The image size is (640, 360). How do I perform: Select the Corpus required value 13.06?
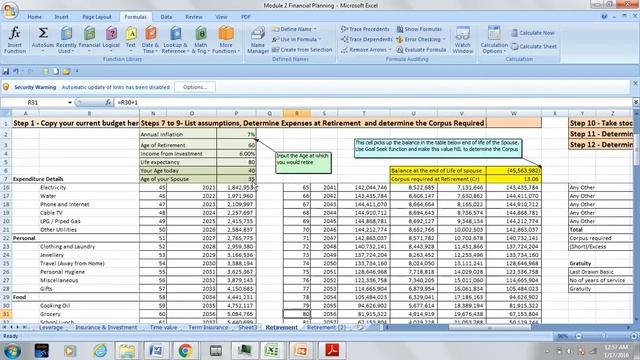[x=513, y=179]
